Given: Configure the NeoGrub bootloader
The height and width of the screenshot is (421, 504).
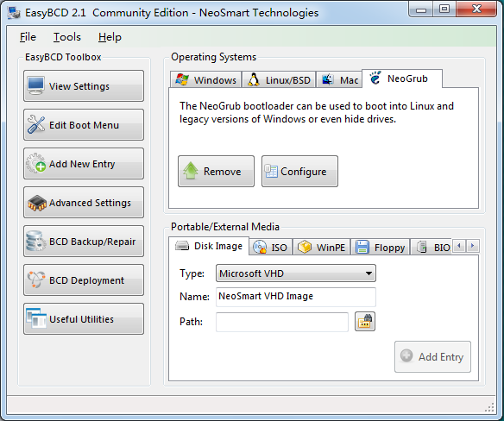Looking at the screenshot, I should pos(299,172).
